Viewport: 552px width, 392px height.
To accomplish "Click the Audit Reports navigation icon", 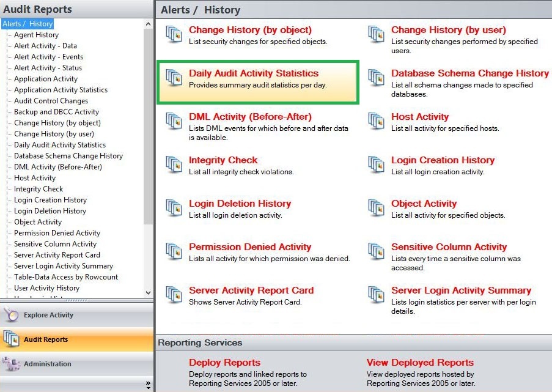I will click(x=11, y=339).
